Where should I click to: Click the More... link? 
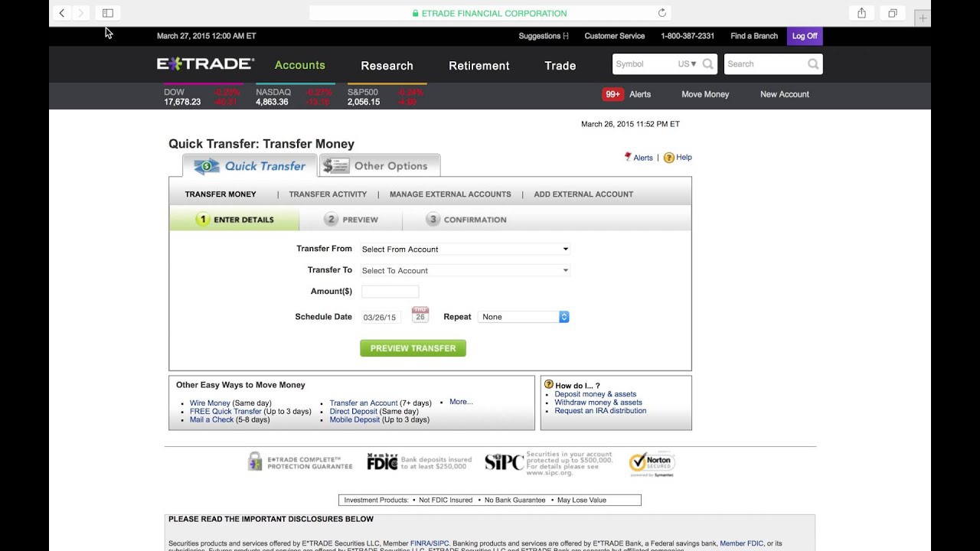click(461, 402)
